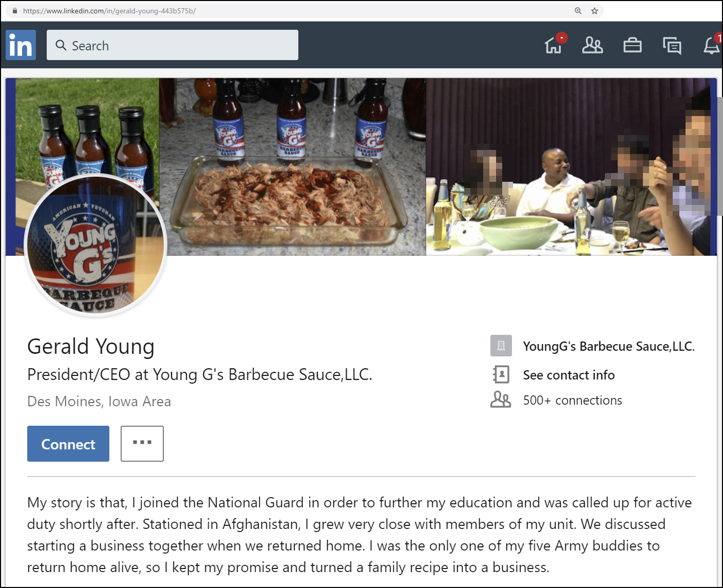Open the See contact info link

[568, 375]
